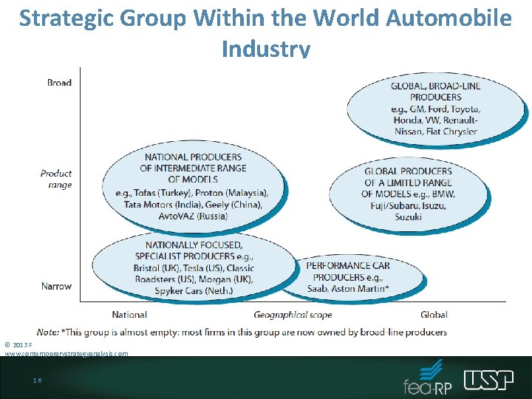Click the 'Geographical scope' axis title
The height and width of the screenshot is (399, 532).
click(x=293, y=315)
